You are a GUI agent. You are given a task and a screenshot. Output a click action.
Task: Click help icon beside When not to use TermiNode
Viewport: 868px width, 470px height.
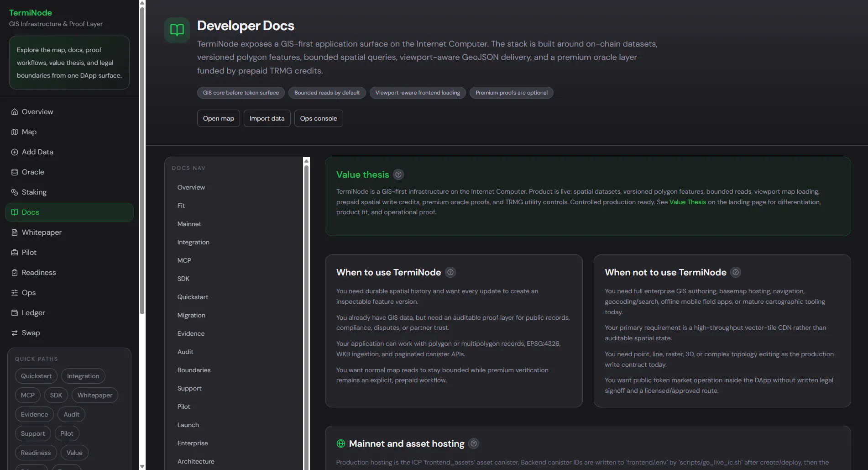(x=736, y=272)
